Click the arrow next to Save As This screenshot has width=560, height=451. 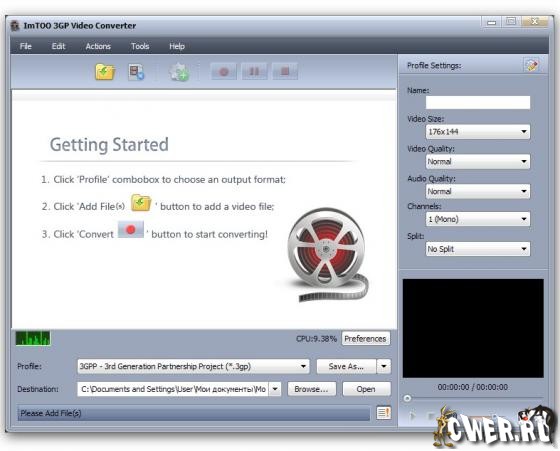(x=384, y=366)
